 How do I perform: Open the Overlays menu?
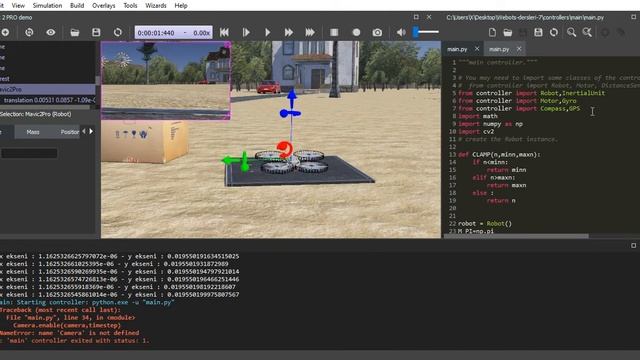coord(104,6)
